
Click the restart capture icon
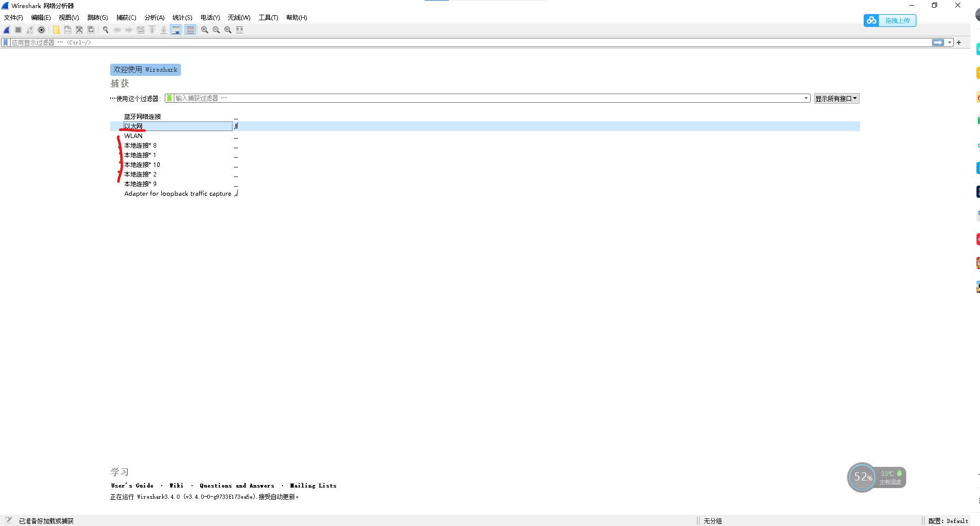click(x=30, y=30)
